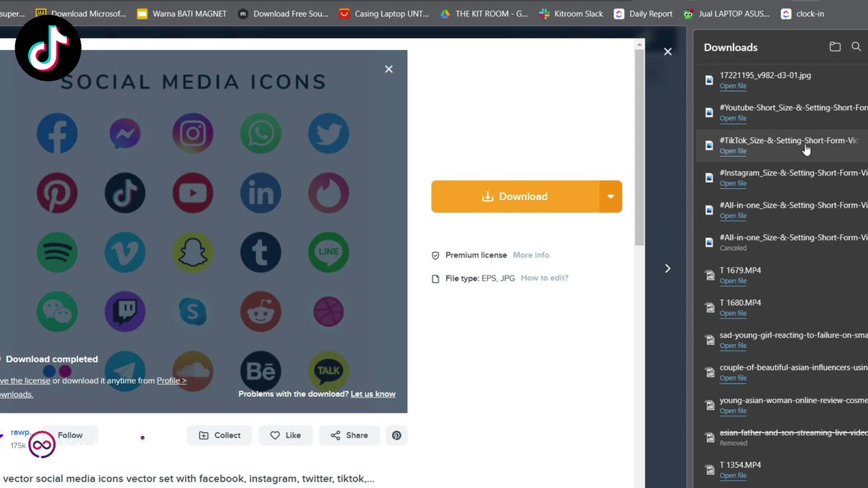Open the Daily Report bookmark

pos(643,13)
